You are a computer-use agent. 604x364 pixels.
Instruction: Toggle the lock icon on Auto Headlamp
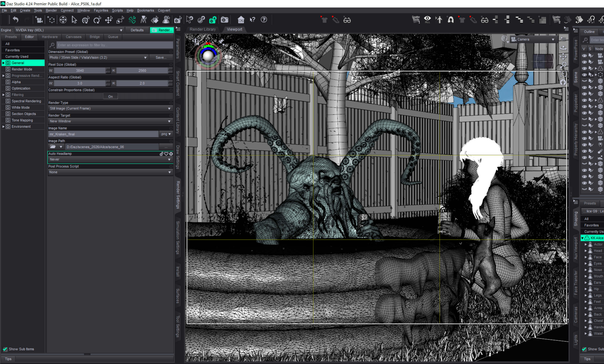161,154
